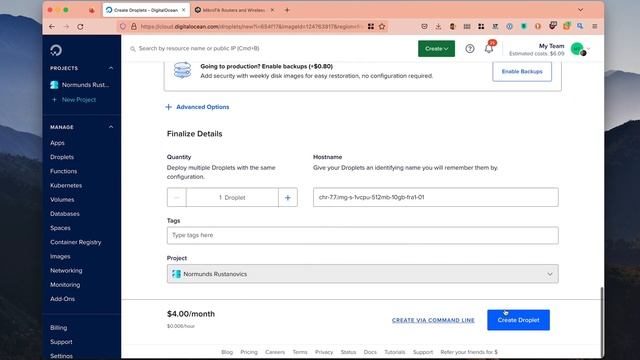
Task: Click plus icon next to New Project
Action: (x=54, y=100)
